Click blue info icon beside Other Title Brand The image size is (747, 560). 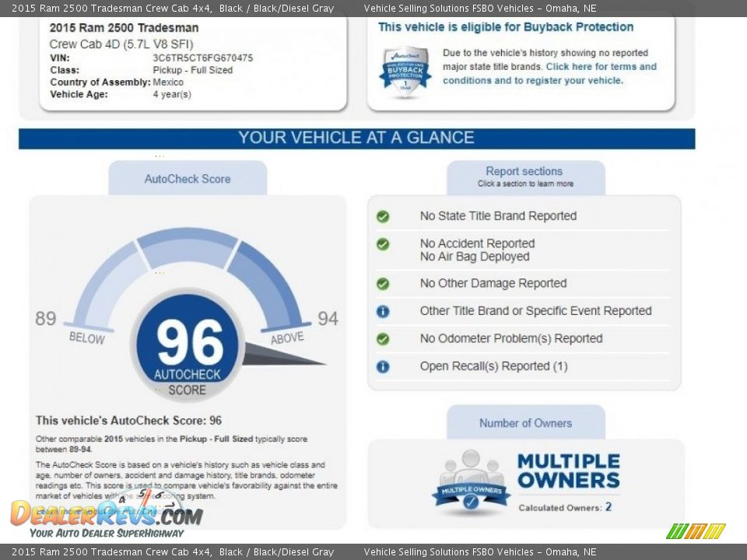point(383,311)
